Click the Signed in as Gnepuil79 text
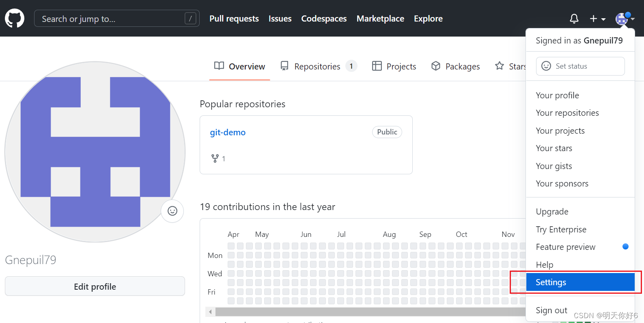Screen dimensions: 644x323 pyautogui.click(x=579, y=41)
